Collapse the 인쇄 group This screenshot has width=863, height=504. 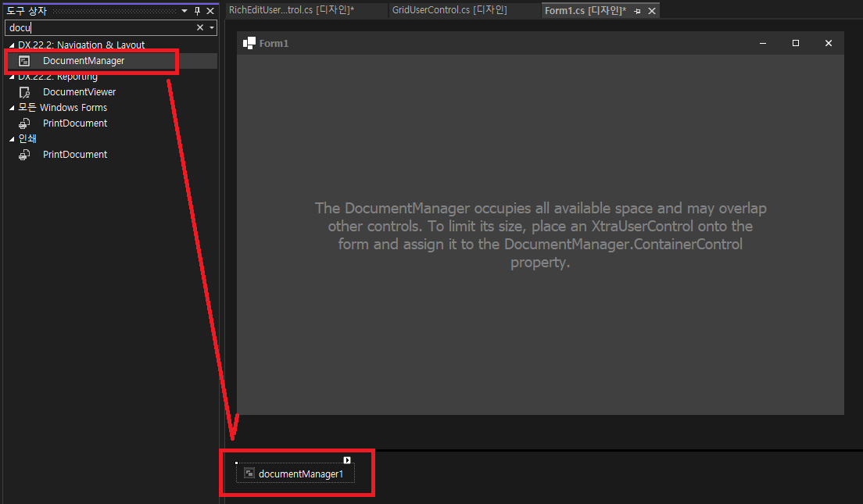pyautogui.click(x=12, y=139)
